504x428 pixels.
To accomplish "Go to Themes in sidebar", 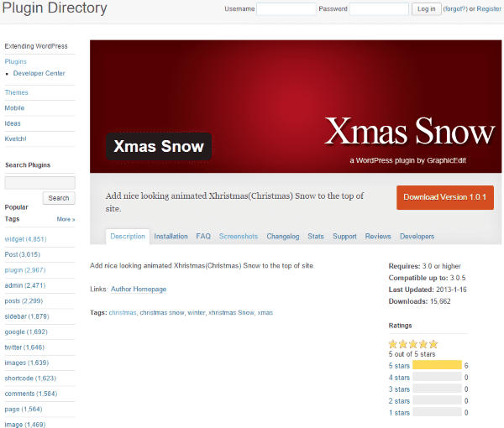I will pos(17,92).
